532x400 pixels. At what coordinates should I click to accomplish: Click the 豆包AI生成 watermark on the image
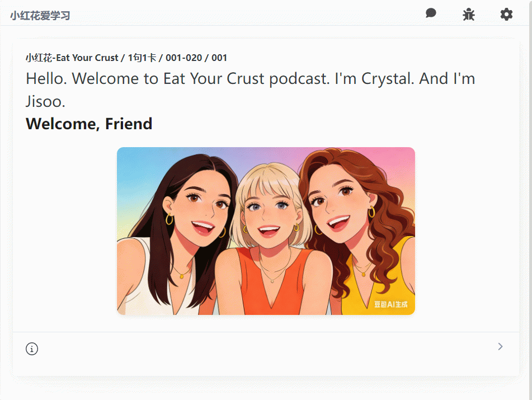coord(391,305)
